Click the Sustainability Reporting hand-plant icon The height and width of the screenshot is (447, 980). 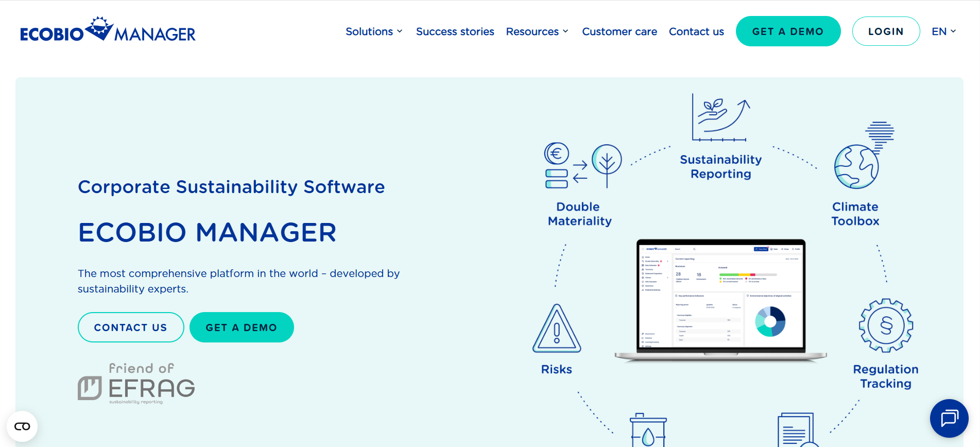tap(720, 117)
